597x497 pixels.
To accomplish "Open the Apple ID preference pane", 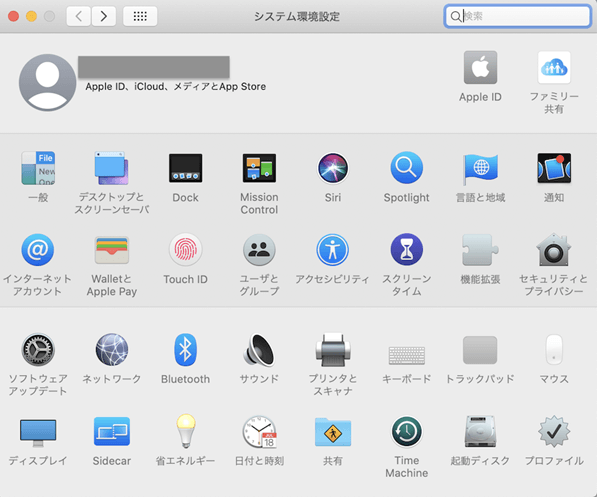I will [480, 68].
